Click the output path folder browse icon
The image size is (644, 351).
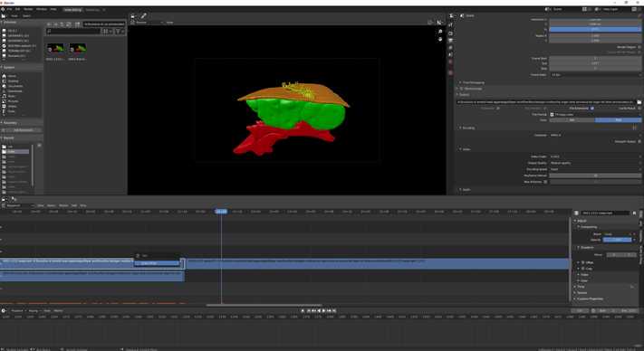(639, 101)
